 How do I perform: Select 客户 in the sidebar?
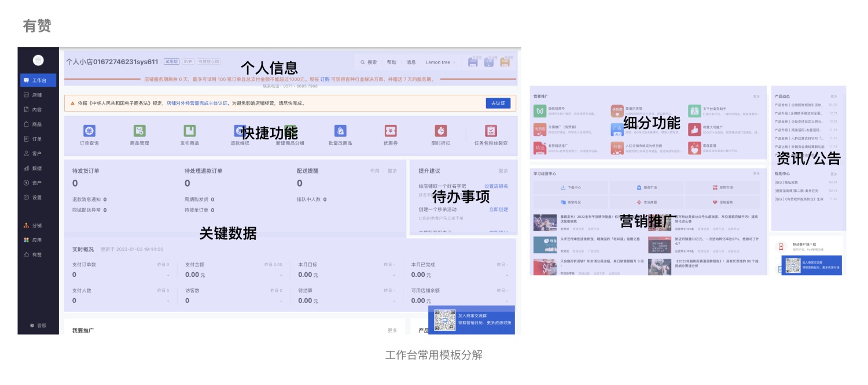coord(32,154)
